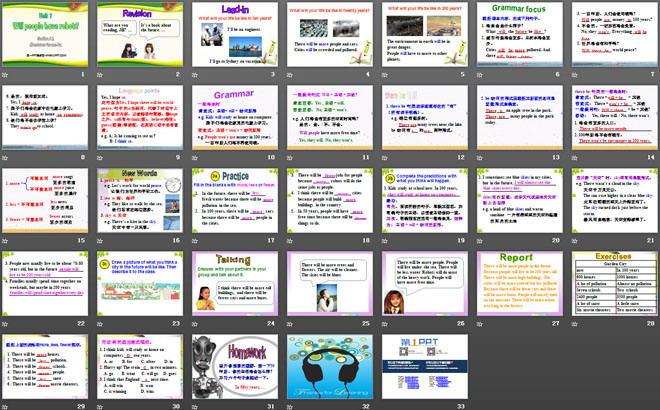The width and height of the screenshot is (660, 410).
Task: Click the star icon below slide 22
Action: pos(5,324)
